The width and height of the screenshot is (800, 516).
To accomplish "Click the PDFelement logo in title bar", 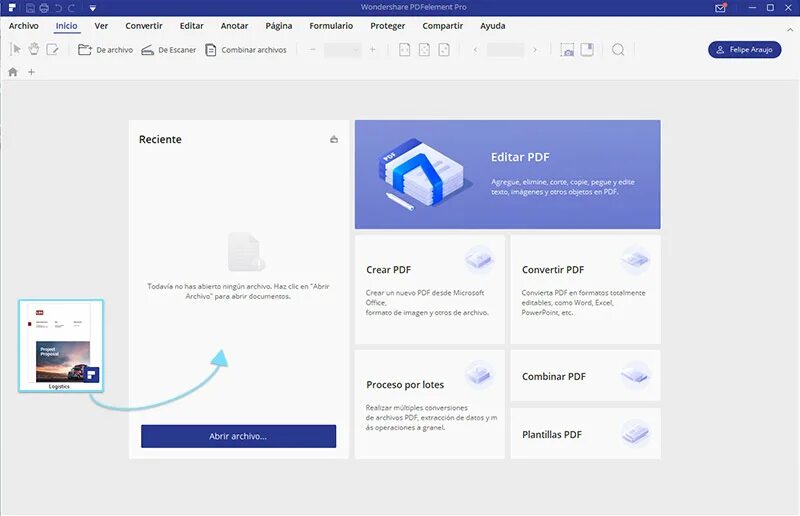I will click(x=12, y=8).
